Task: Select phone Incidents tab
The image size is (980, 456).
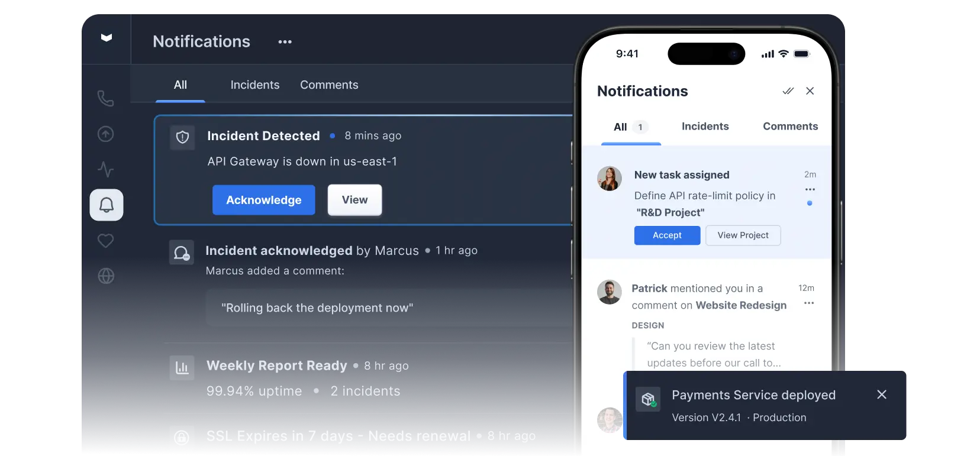Action: (x=705, y=127)
